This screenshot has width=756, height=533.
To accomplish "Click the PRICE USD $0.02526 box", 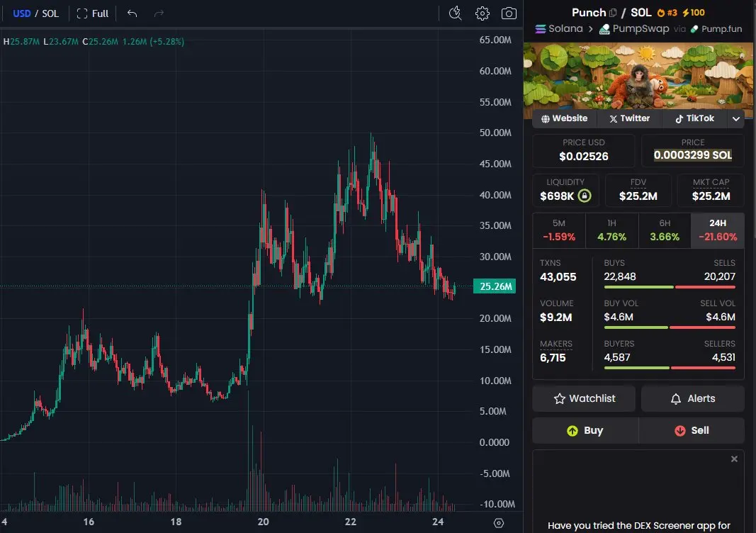I will click(x=583, y=150).
